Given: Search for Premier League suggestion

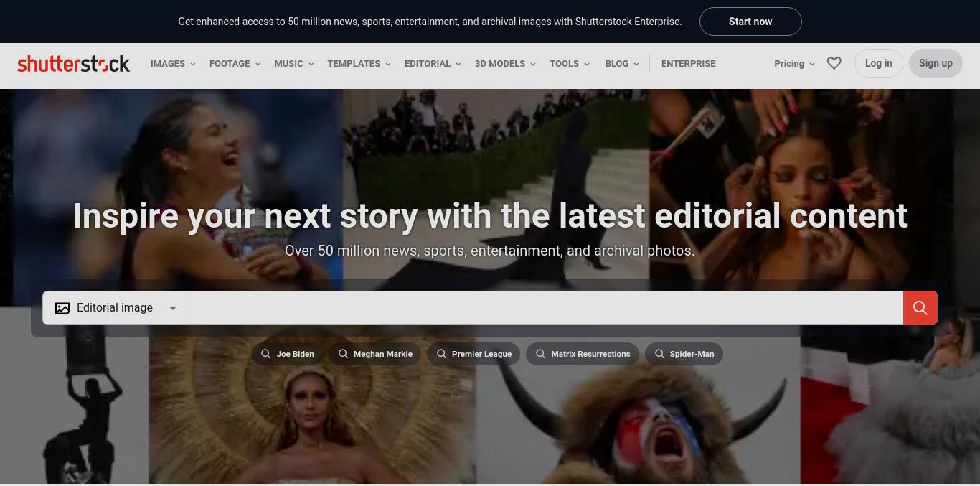Looking at the screenshot, I should point(473,354).
